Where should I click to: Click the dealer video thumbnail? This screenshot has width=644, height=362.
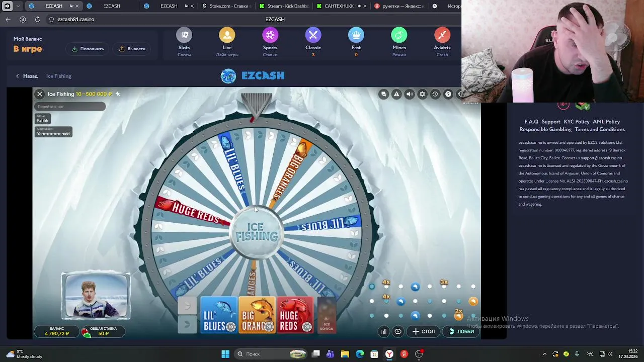(x=96, y=296)
